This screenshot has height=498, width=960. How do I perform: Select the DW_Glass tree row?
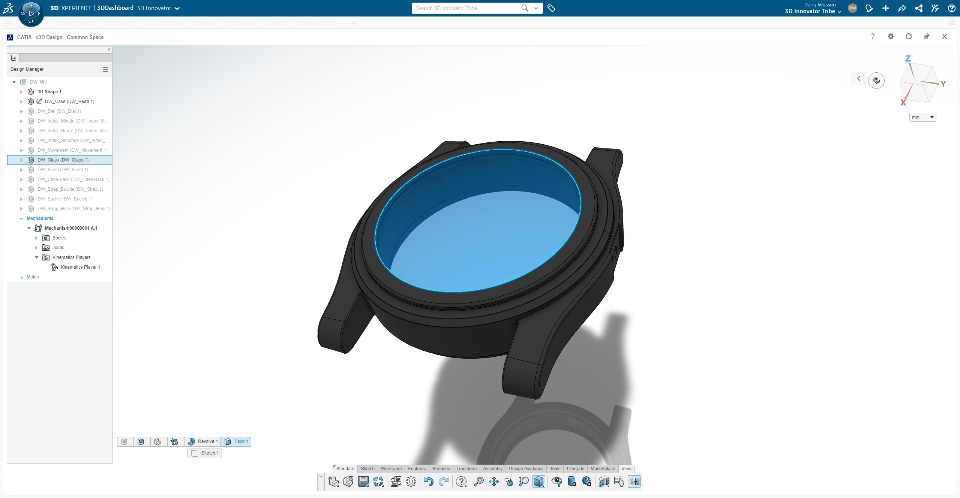(x=59, y=160)
